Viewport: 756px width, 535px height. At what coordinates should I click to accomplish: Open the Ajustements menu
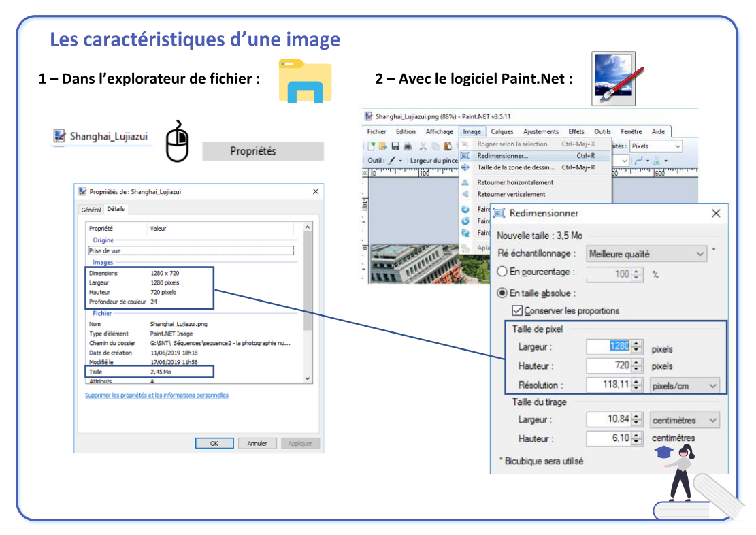[x=540, y=131]
